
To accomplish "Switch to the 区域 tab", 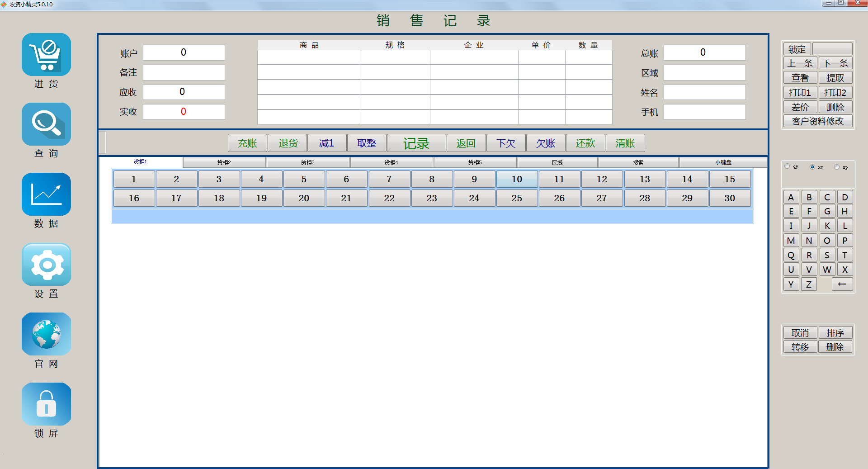I will [x=557, y=162].
